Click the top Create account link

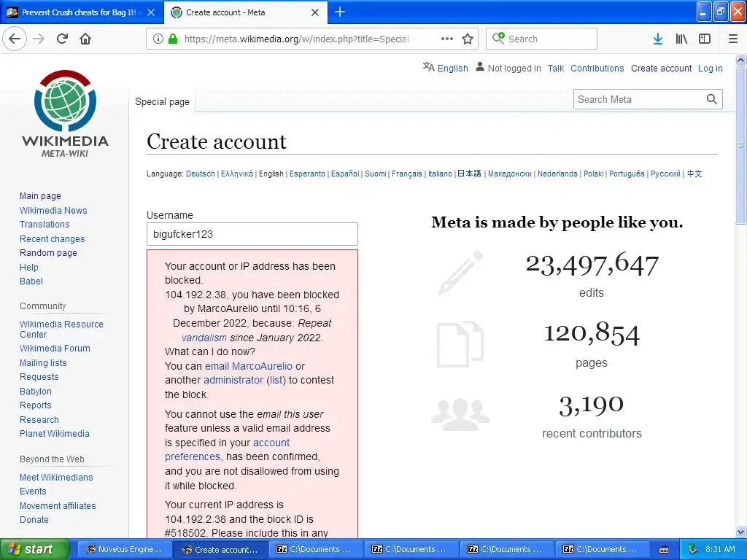point(661,68)
